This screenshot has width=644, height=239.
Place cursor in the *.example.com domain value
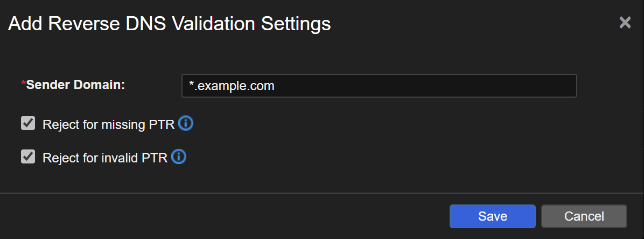click(x=232, y=86)
